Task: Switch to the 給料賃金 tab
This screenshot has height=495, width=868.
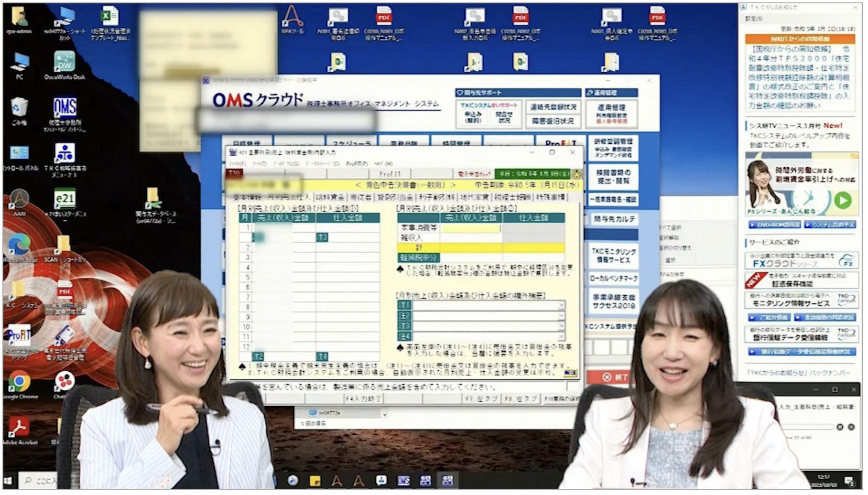Action: pyautogui.click(x=330, y=197)
